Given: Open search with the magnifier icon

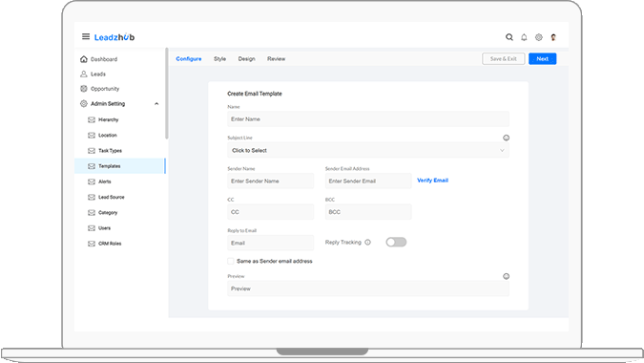Looking at the screenshot, I should click(509, 37).
